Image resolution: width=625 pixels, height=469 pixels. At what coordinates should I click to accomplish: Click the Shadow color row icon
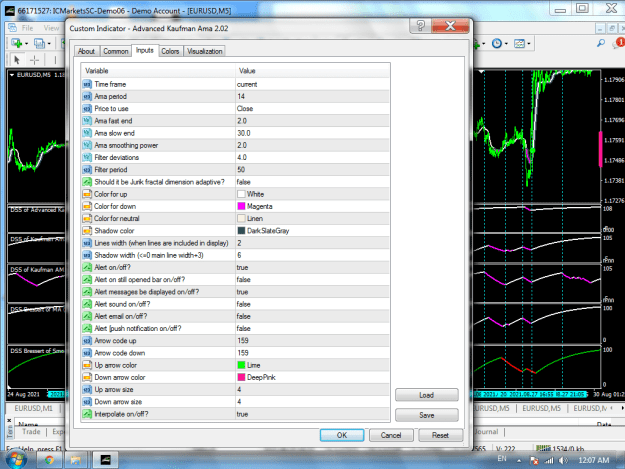tap(87, 231)
